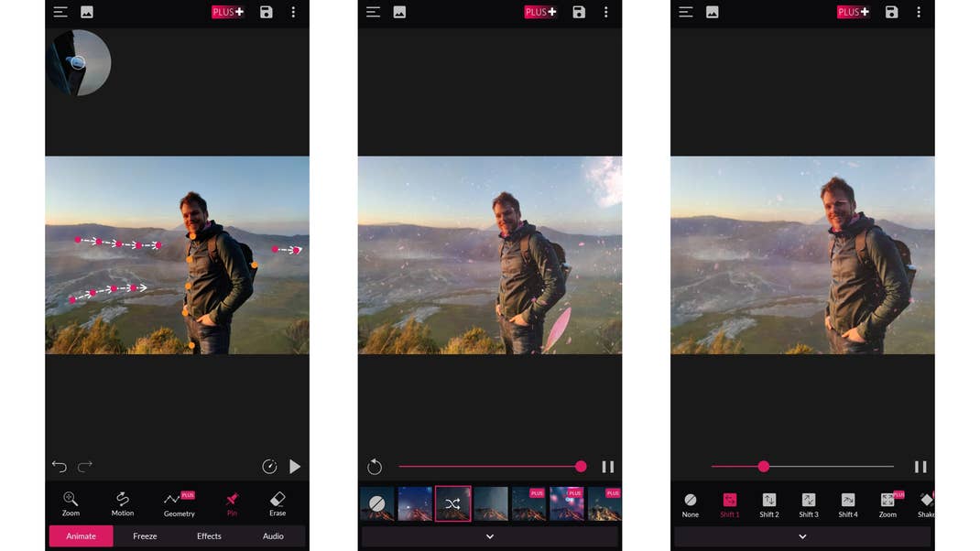Open the Audio tab

coord(273,536)
